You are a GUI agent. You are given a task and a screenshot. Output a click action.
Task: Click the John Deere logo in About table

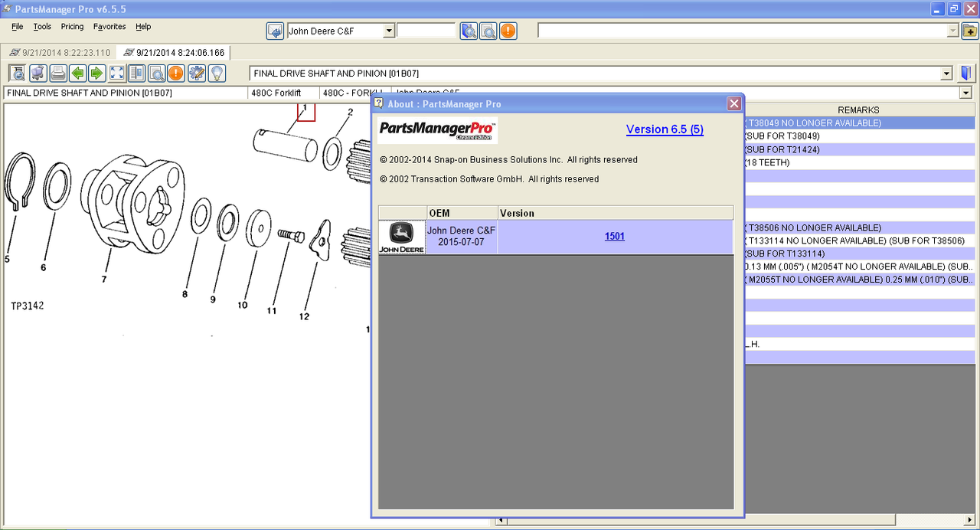pos(402,237)
